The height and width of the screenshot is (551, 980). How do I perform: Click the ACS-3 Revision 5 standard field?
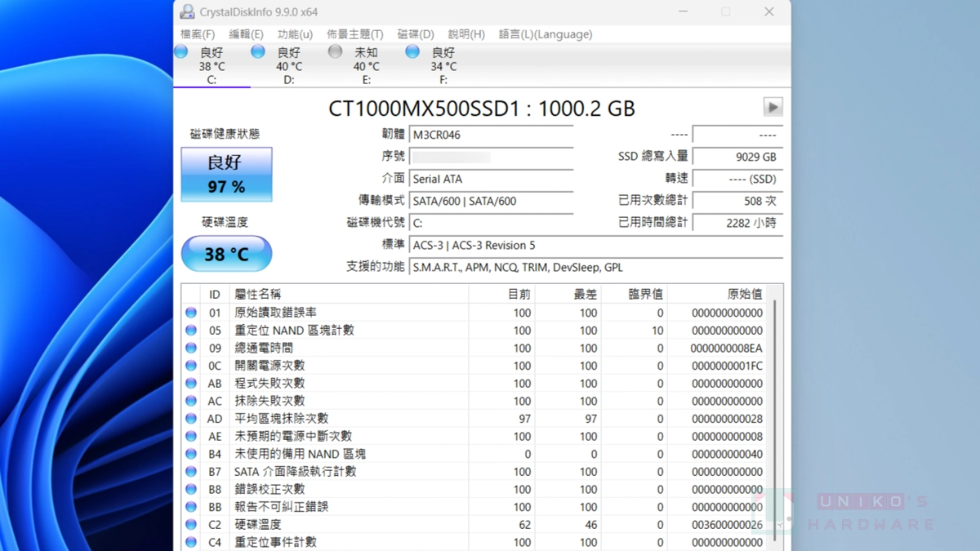click(x=596, y=245)
